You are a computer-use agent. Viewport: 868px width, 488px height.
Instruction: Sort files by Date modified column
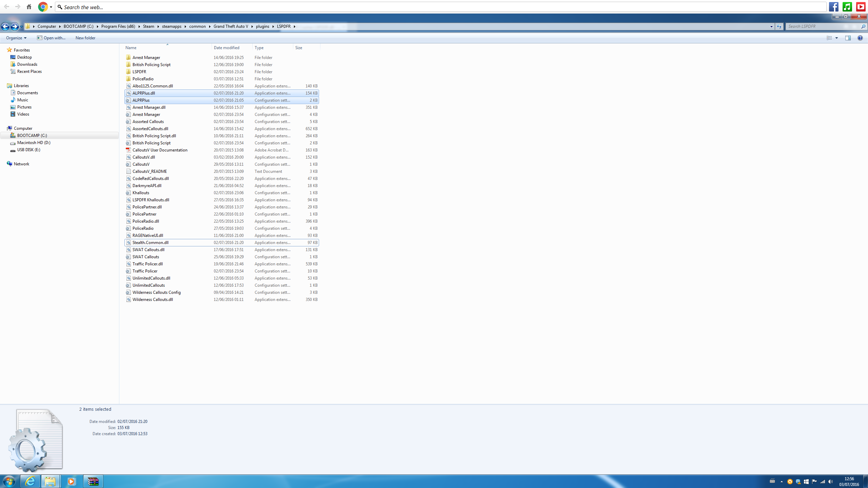(x=226, y=48)
